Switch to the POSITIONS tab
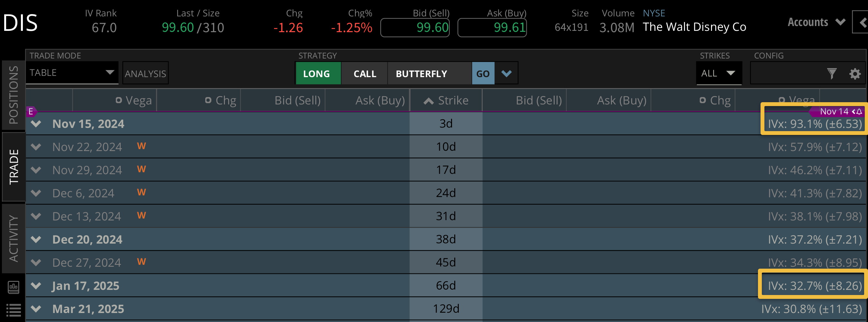Viewport: 868px width, 322px height. (14, 95)
